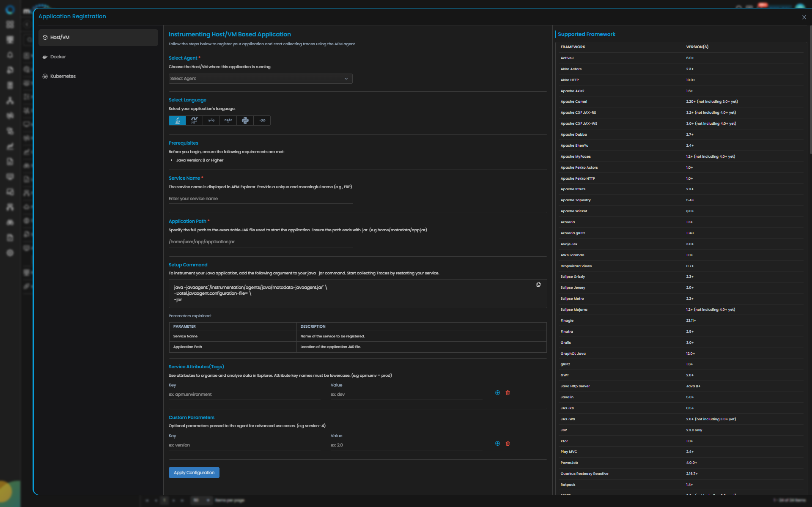Open the Kubernetes registration tab

[x=63, y=76]
